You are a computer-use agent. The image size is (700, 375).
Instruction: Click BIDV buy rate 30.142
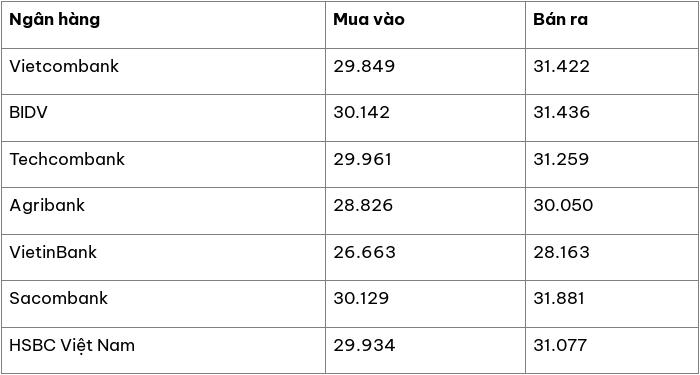[x=361, y=112]
